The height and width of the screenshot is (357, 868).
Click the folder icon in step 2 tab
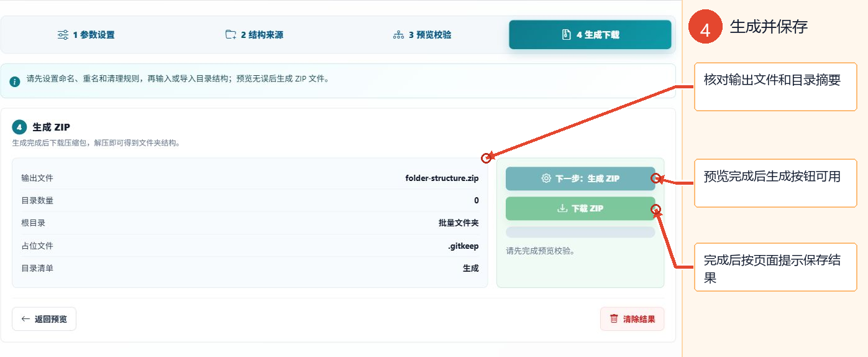pos(231,35)
